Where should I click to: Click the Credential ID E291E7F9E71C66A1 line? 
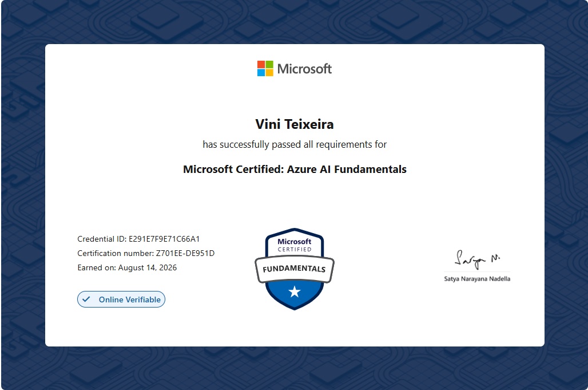tap(138, 239)
